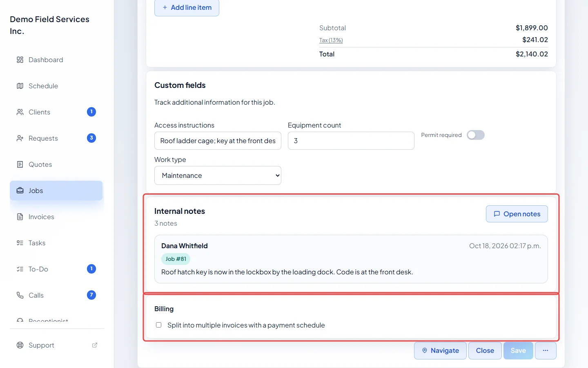Click the note timestamp Oct 18, 2026
The image size is (588, 368).
click(505, 246)
